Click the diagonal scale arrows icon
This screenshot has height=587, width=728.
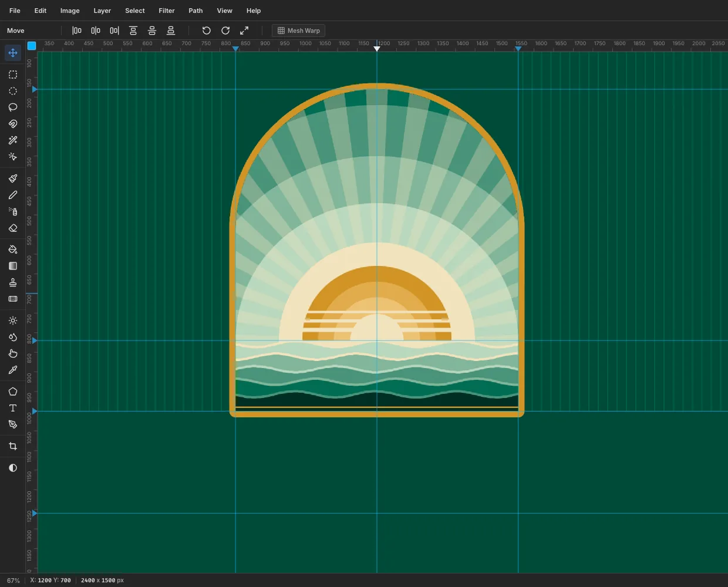point(244,31)
